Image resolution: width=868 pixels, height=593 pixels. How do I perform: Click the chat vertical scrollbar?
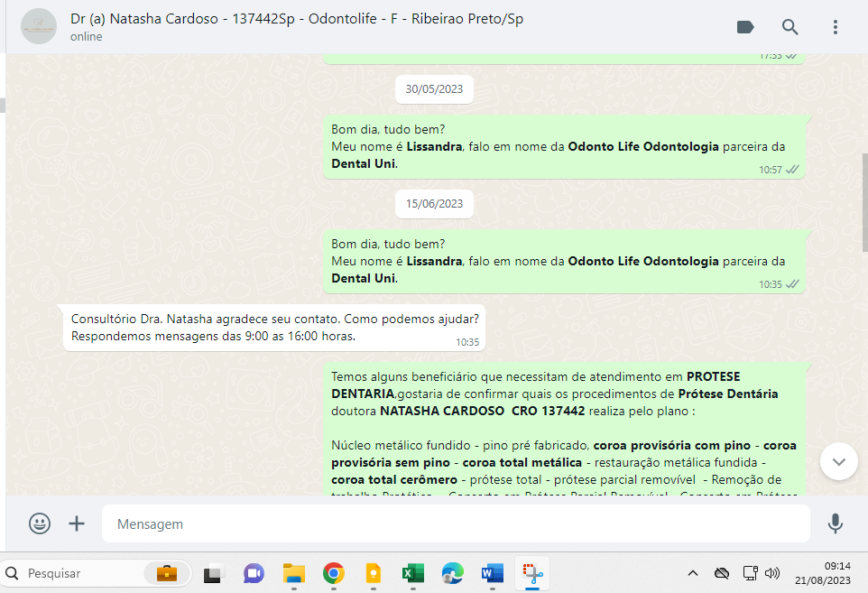coord(864,202)
